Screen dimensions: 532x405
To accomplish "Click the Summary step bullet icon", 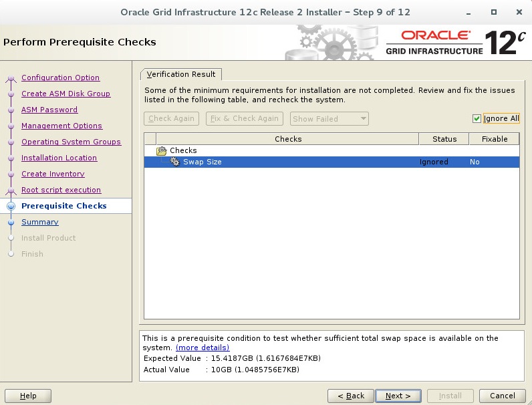I will click(11, 222).
